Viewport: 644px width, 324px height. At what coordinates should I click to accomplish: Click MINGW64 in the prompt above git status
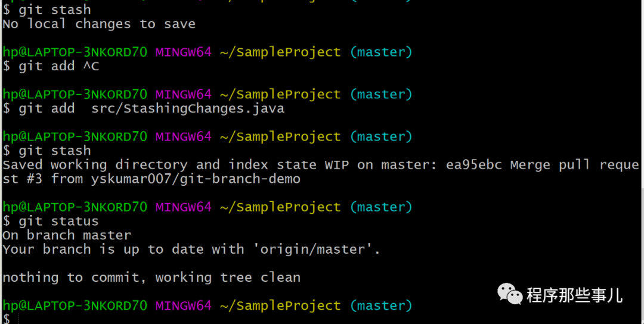(x=184, y=207)
